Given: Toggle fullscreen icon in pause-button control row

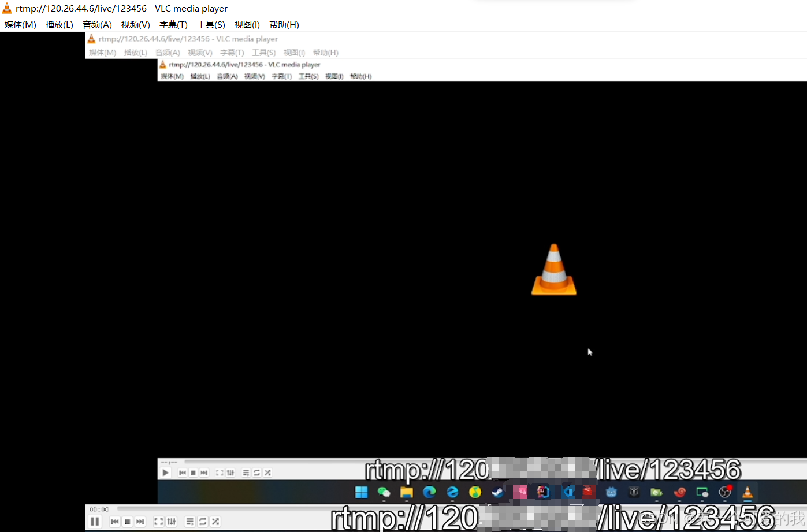Looking at the screenshot, I should point(159,522).
